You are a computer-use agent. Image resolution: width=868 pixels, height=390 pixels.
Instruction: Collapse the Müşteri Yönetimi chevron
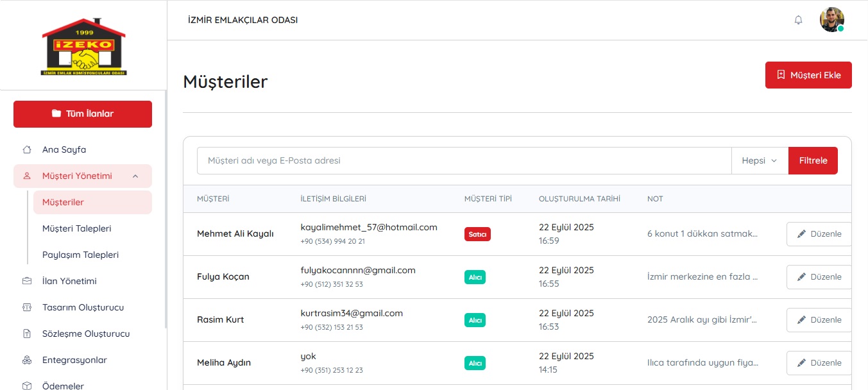(135, 176)
